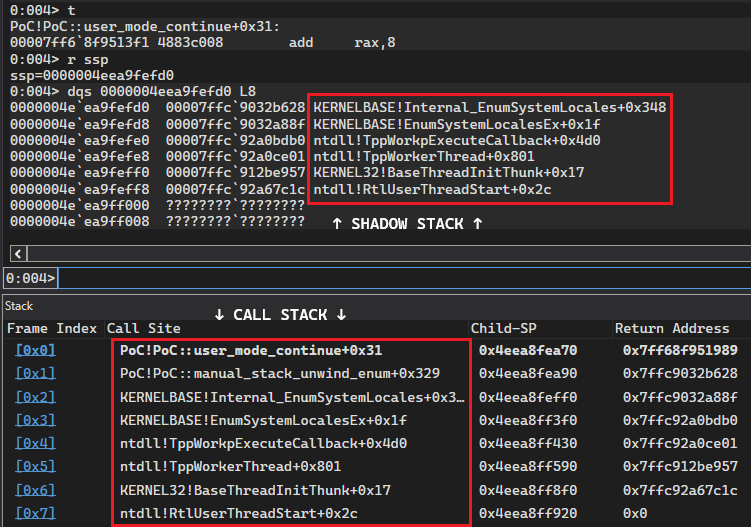Select ntdll!TppWorkpExecuteCallback+0x4d0 in Stack panel
Image resolution: width=751 pixels, height=527 pixels.
pyautogui.click(x=263, y=443)
